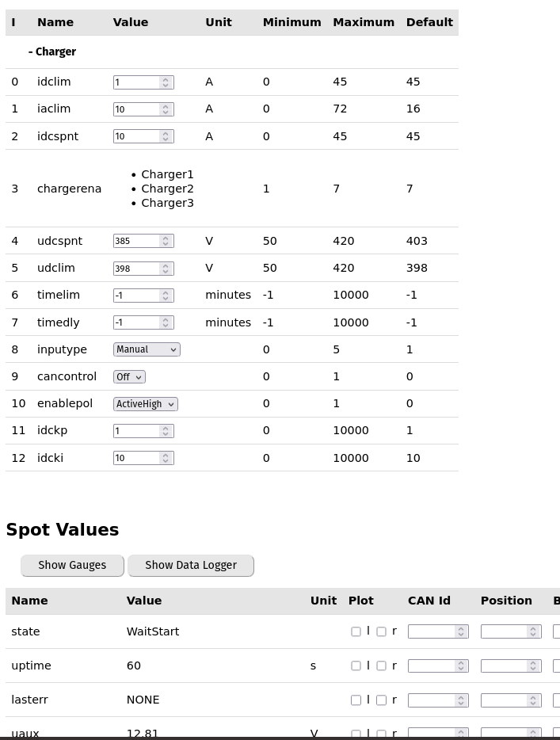Viewport: 560px width, 740px height.
Task: Click the idclim value stepper arrows
Action: tap(166, 82)
